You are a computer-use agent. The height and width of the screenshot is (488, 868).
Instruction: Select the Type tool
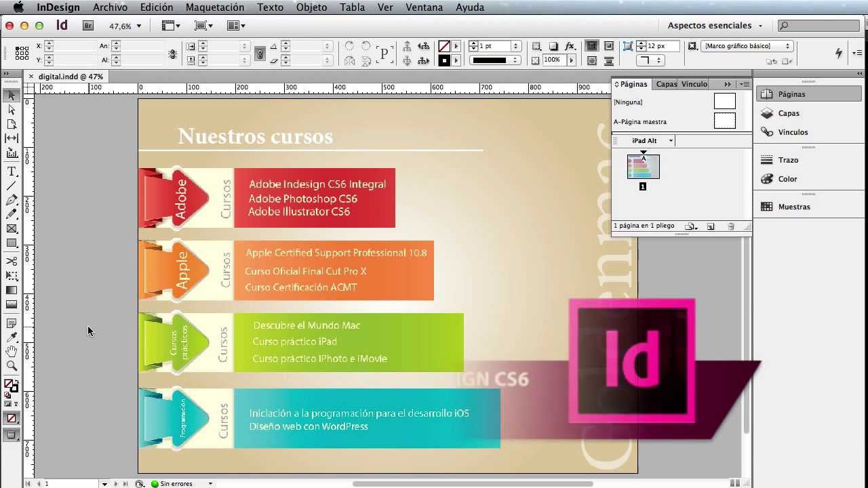12,171
